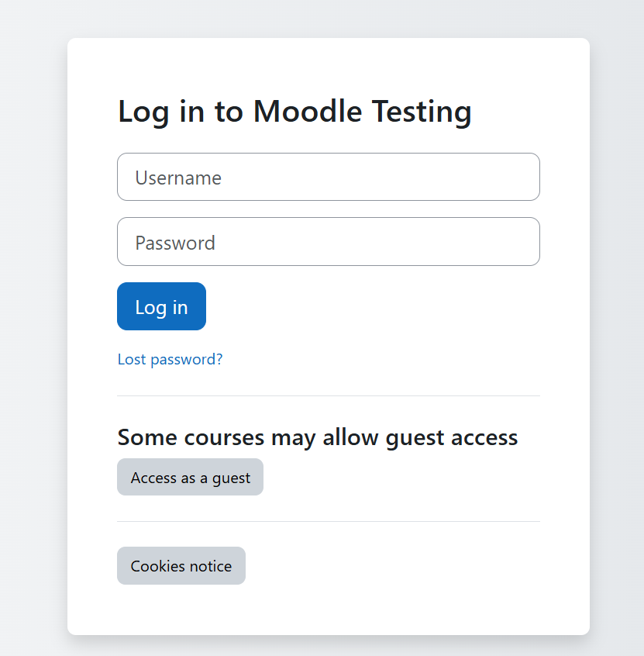
Task: Activate the Password field for typing
Action: (328, 242)
